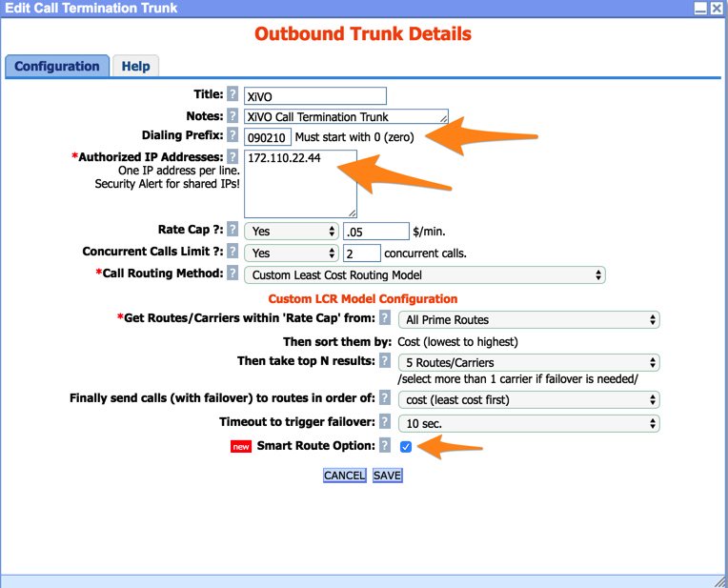The width and height of the screenshot is (728, 588).
Task: Open help icon for Timeout to trigger failover
Action: tap(384, 421)
